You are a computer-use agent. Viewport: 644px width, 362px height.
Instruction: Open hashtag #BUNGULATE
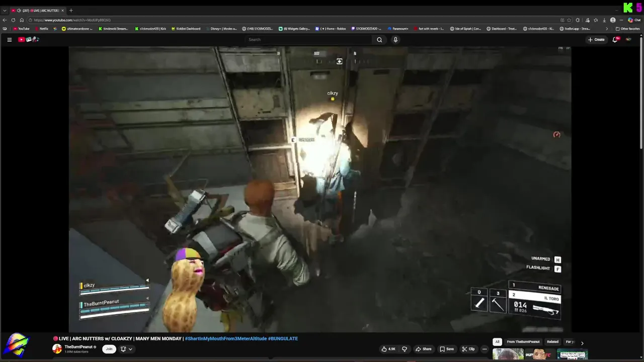(283, 338)
